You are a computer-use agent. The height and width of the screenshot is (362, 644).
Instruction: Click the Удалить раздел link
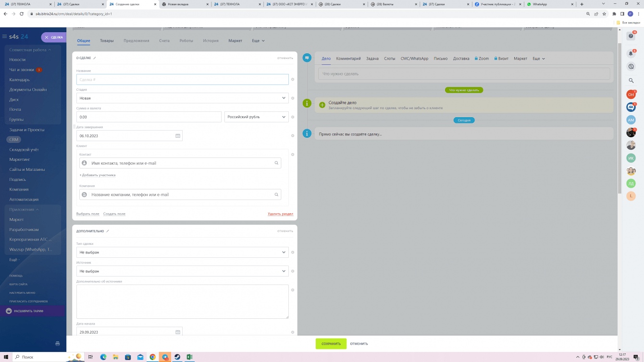coord(281,214)
